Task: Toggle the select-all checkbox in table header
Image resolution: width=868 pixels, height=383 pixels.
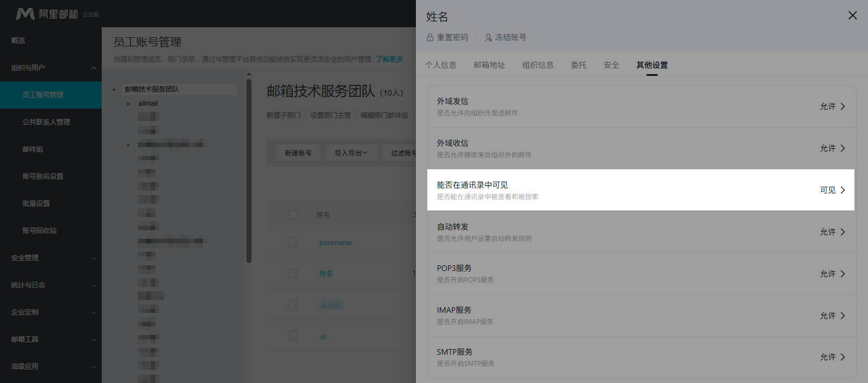Action: 292,214
